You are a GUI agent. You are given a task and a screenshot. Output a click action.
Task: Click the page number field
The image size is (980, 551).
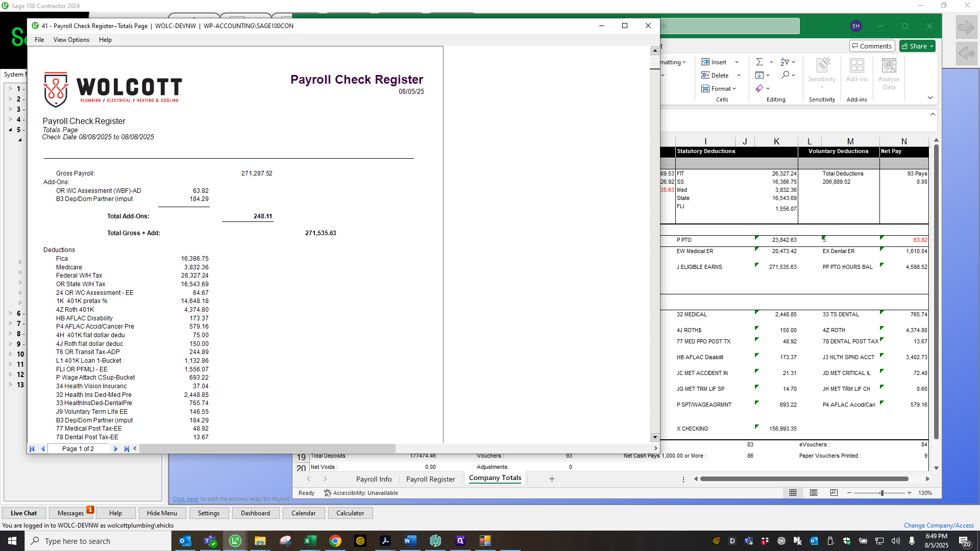tap(78, 449)
